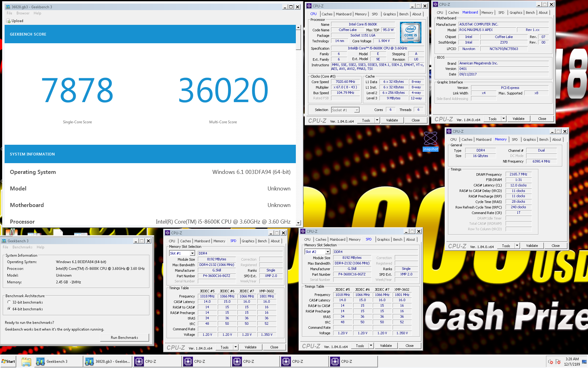Click the Intel Core i5 logo in CPU-Z

click(x=410, y=32)
